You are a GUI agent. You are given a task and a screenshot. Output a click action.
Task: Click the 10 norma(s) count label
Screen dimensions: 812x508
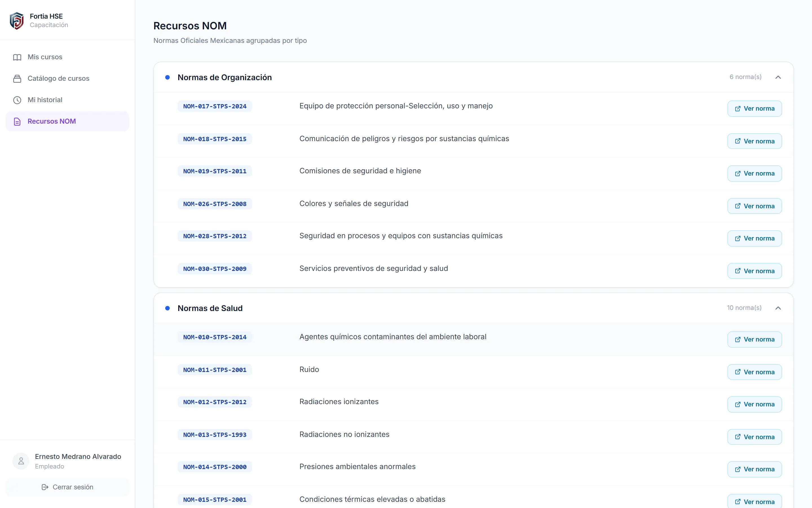744,308
